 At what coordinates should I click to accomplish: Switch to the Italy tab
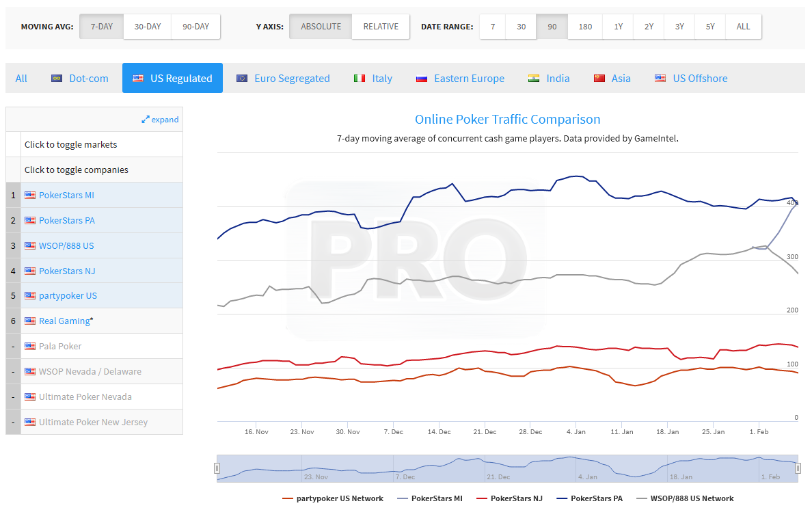pos(373,78)
